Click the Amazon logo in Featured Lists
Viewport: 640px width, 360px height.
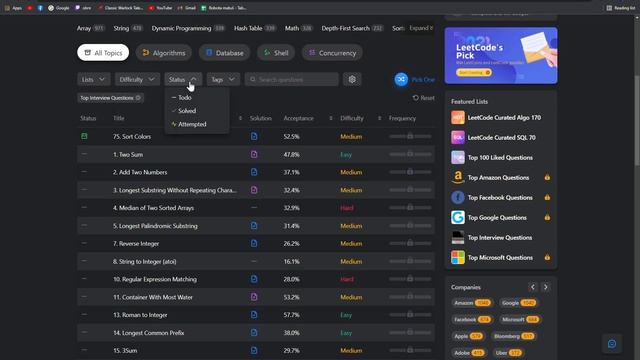pos(458,178)
